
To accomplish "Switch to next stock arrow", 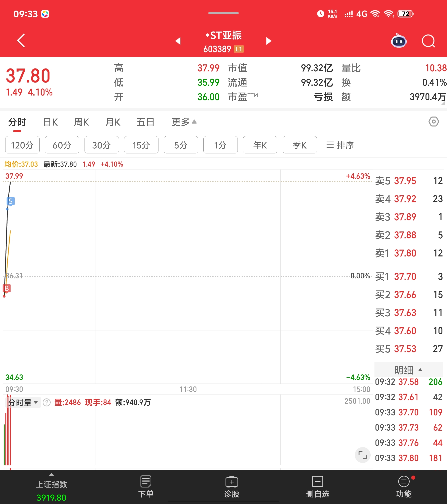I will click(x=269, y=41).
